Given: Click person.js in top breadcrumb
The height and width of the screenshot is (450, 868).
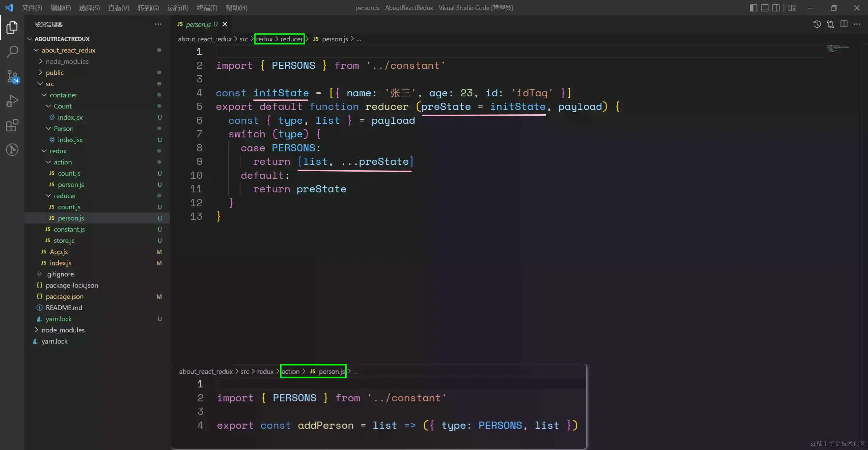Looking at the screenshot, I should (x=335, y=39).
